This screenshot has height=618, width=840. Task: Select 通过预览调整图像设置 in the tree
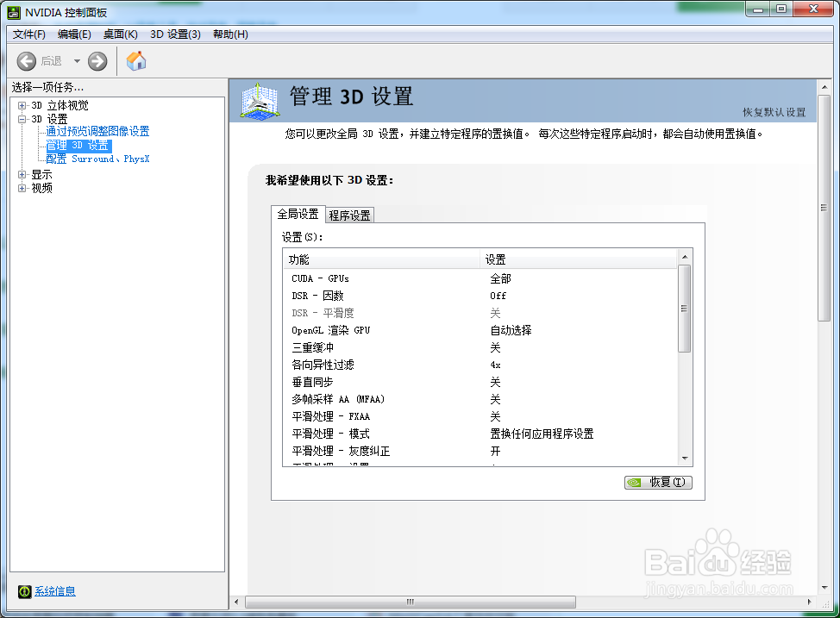pos(97,131)
